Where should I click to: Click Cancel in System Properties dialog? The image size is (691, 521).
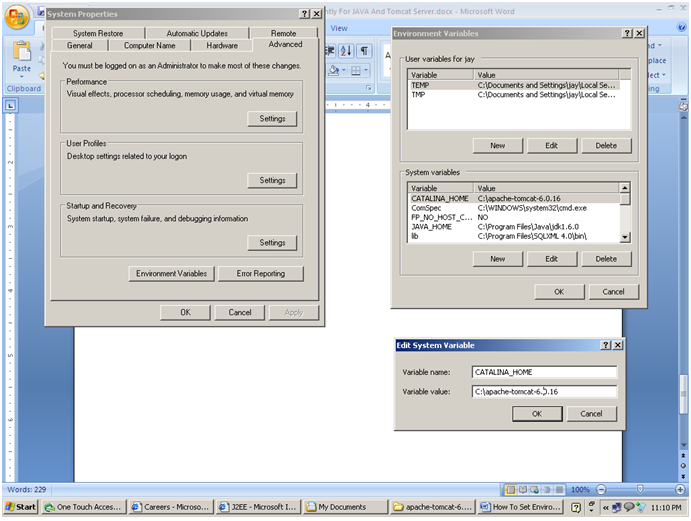(240, 312)
